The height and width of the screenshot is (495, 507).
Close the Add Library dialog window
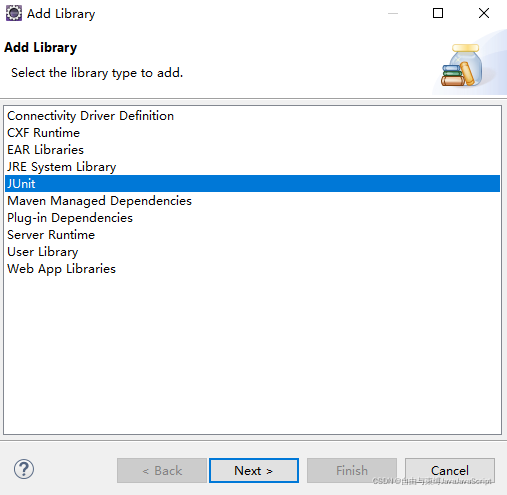[x=484, y=13]
